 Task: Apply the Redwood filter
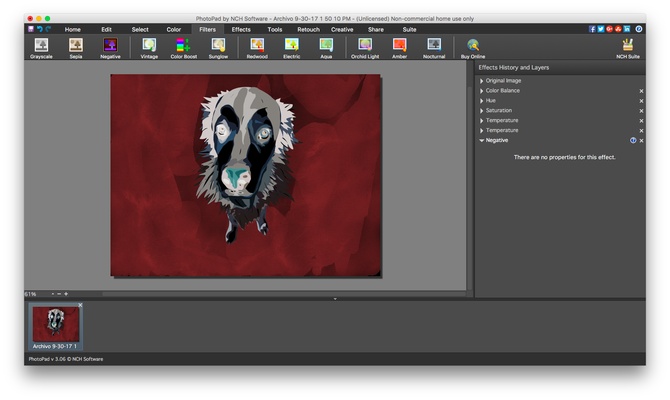click(x=257, y=48)
